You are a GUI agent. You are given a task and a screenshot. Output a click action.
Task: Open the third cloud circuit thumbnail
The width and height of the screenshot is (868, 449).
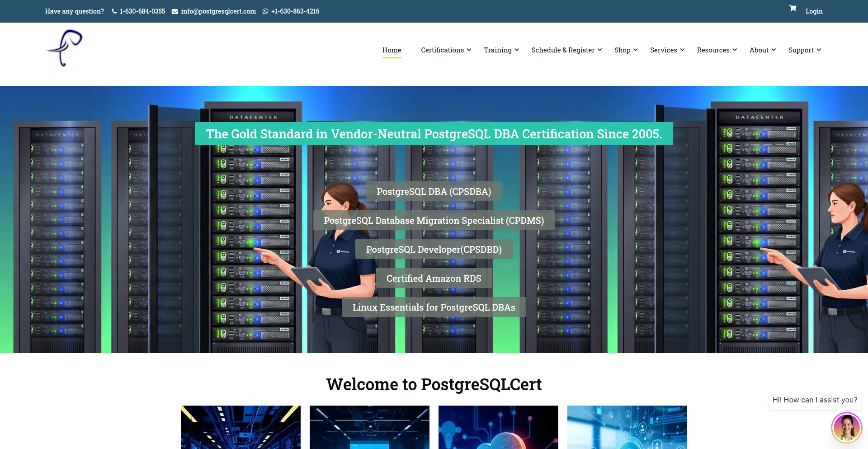click(498, 427)
